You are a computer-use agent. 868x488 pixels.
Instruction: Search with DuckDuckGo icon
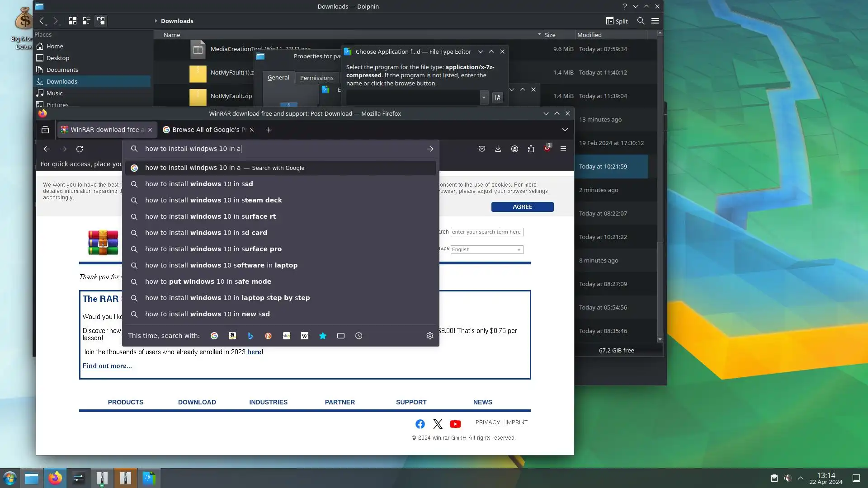(269, 336)
